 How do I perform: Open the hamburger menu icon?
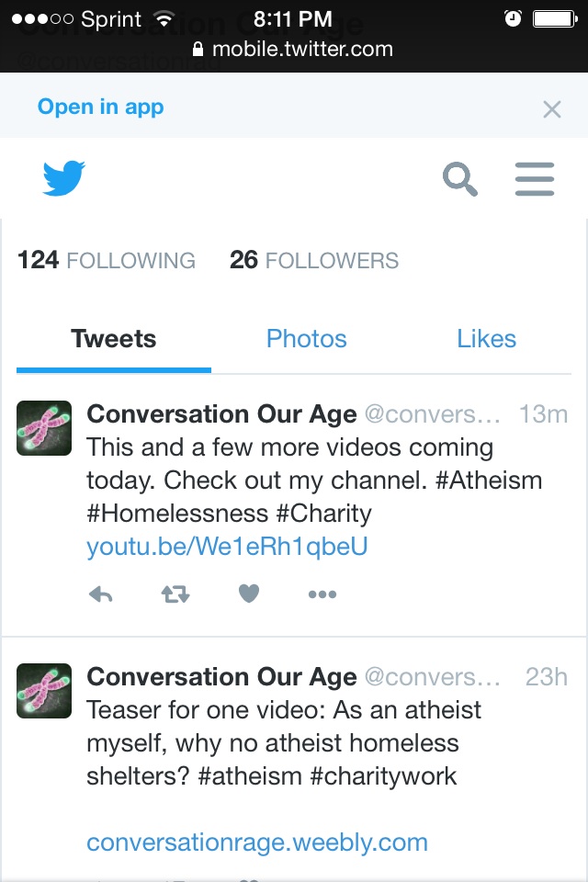point(535,179)
